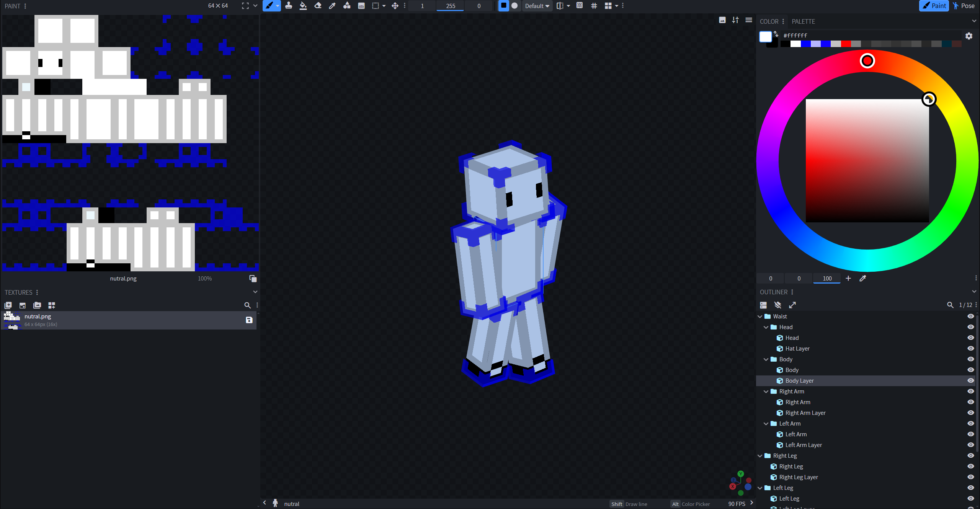Screen dimensions: 980x509
Task: Select the Eraser tool
Action: click(318, 6)
